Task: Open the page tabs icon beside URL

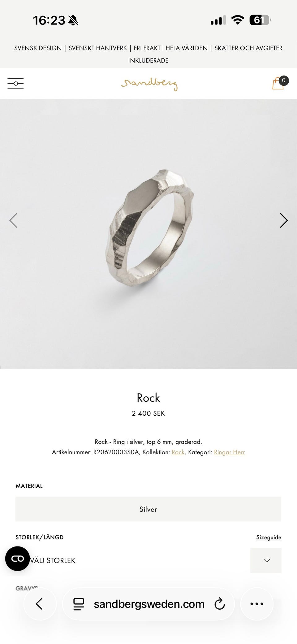Action: point(79,604)
